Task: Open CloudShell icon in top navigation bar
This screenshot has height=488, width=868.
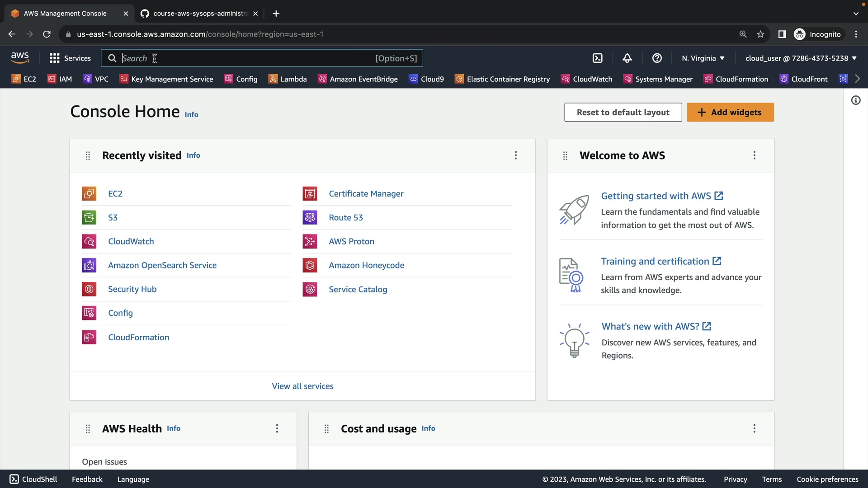Action: [597, 58]
